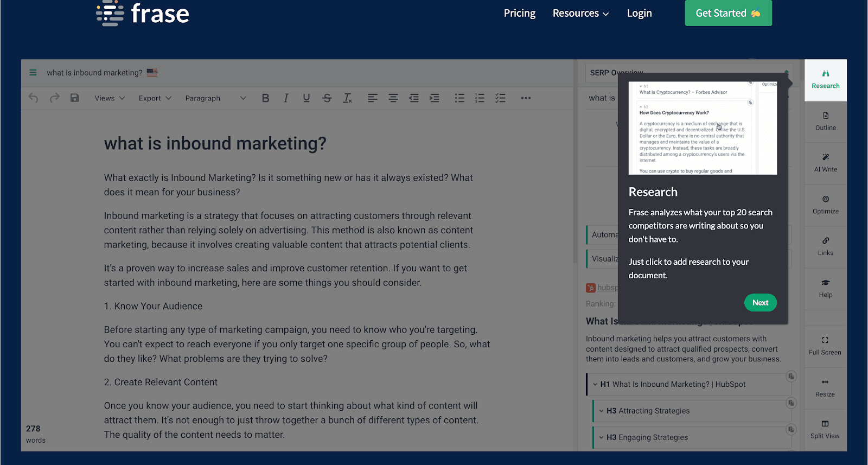Expand the Resources menu
The image size is (868, 465).
pyautogui.click(x=580, y=13)
